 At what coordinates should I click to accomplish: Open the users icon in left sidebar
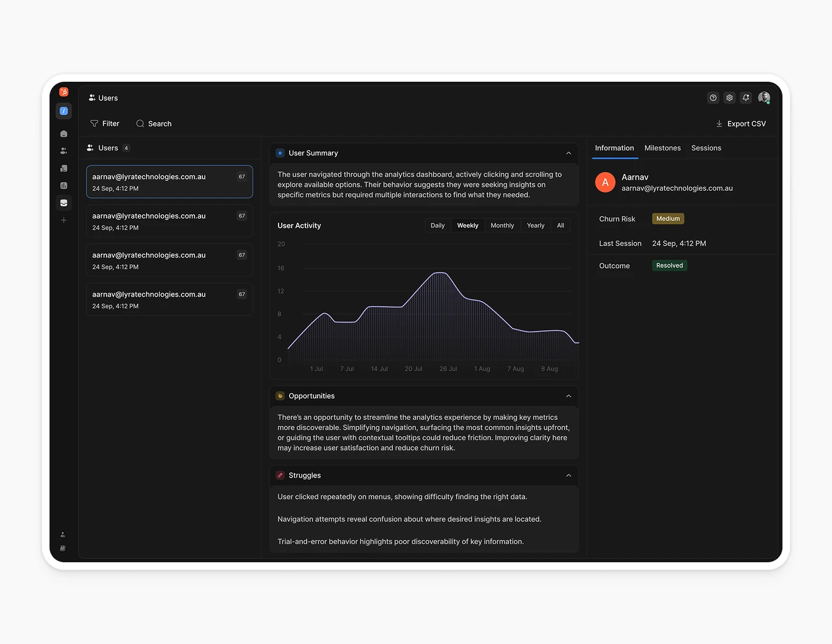point(64,150)
